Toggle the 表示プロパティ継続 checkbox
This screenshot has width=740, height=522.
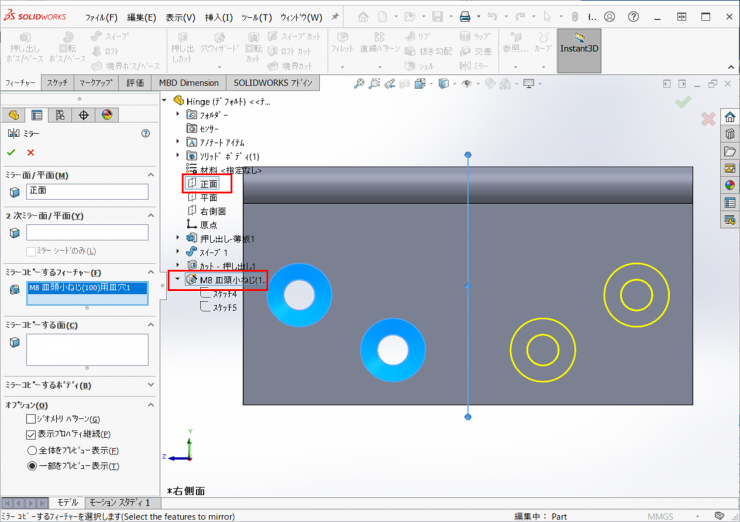pyautogui.click(x=31, y=435)
